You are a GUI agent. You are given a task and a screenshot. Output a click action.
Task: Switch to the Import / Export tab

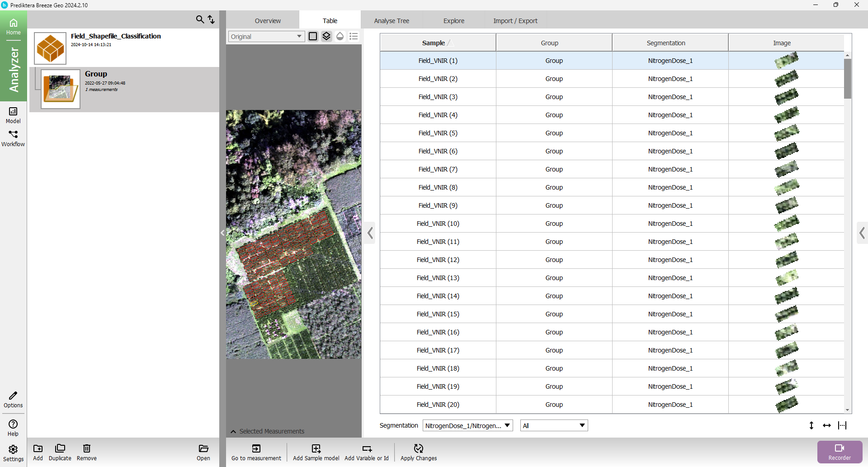[515, 21]
